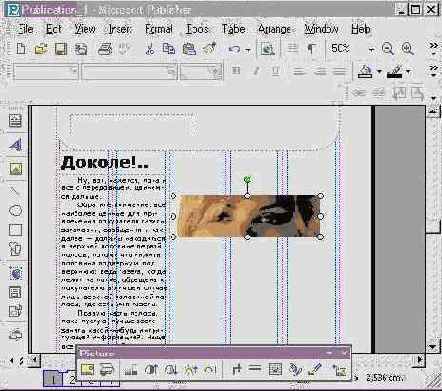Click the Zoom Out magnifier icon

pyautogui.click(x=387, y=49)
